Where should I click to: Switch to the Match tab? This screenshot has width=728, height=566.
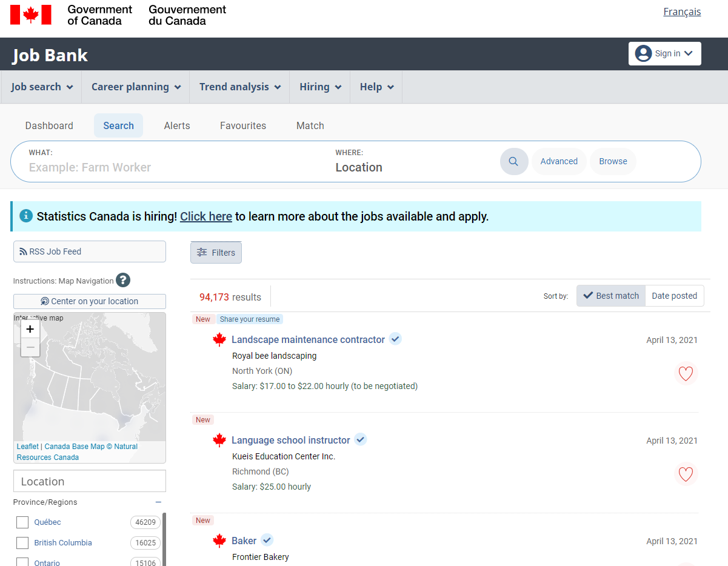[x=310, y=125]
